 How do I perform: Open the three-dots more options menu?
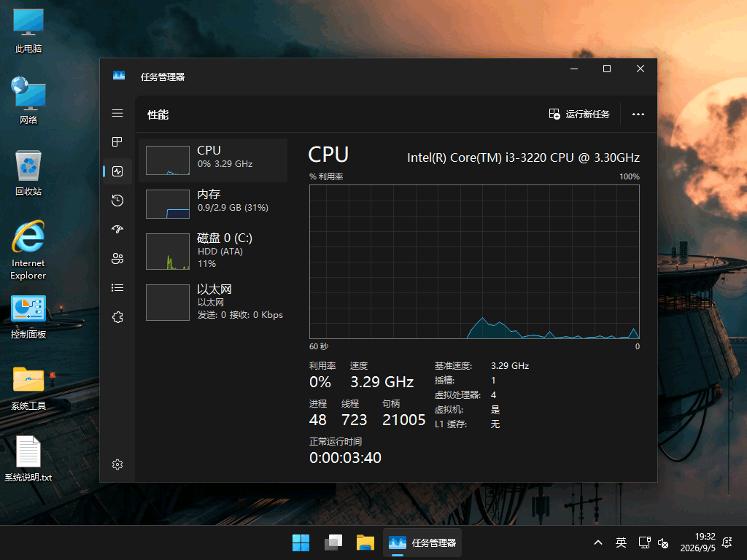point(638,114)
